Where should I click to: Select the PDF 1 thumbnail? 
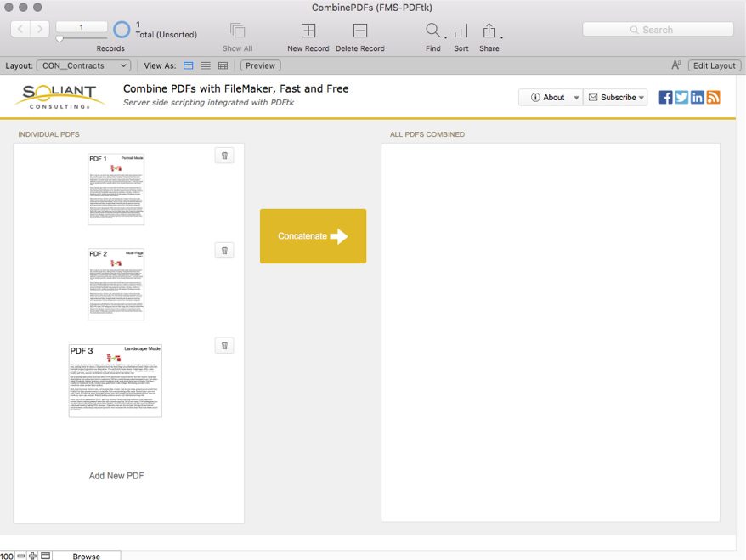tap(116, 189)
